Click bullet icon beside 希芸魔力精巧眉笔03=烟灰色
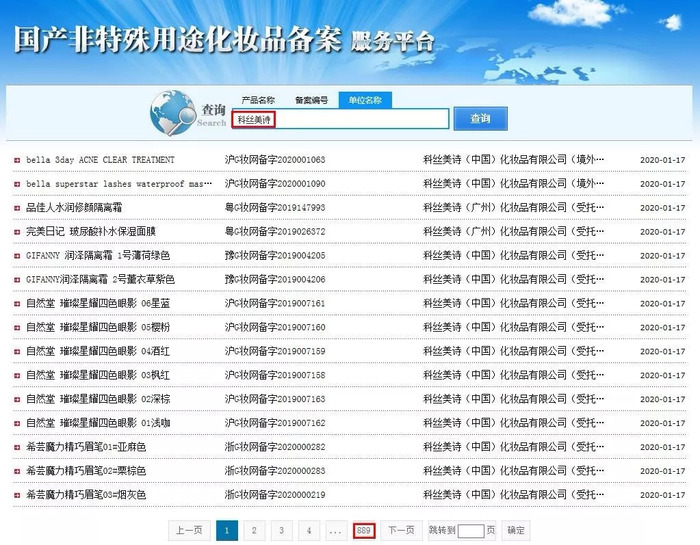This screenshot has height=545, width=700. click(17, 495)
